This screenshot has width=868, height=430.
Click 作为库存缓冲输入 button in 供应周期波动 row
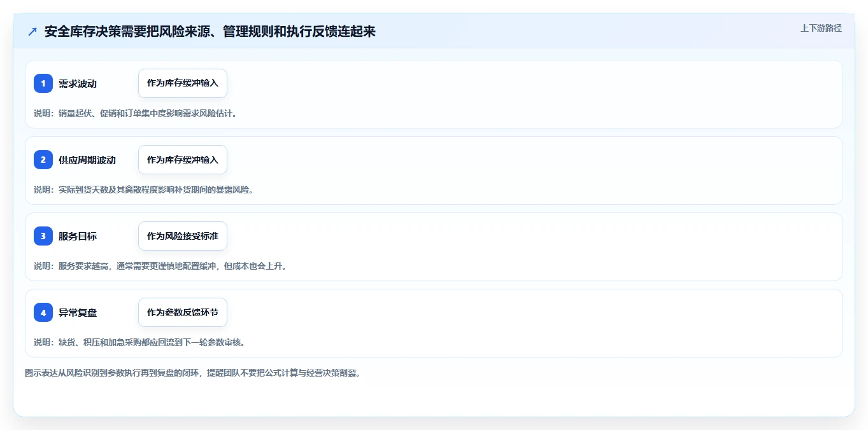tap(183, 160)
